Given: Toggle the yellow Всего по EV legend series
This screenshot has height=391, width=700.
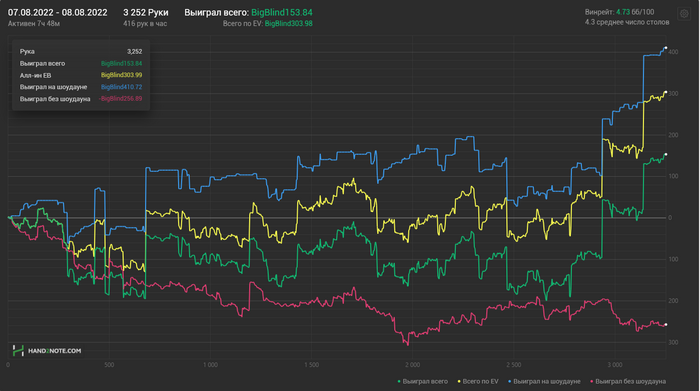Looking at the screenshot, I should (478, 381).
